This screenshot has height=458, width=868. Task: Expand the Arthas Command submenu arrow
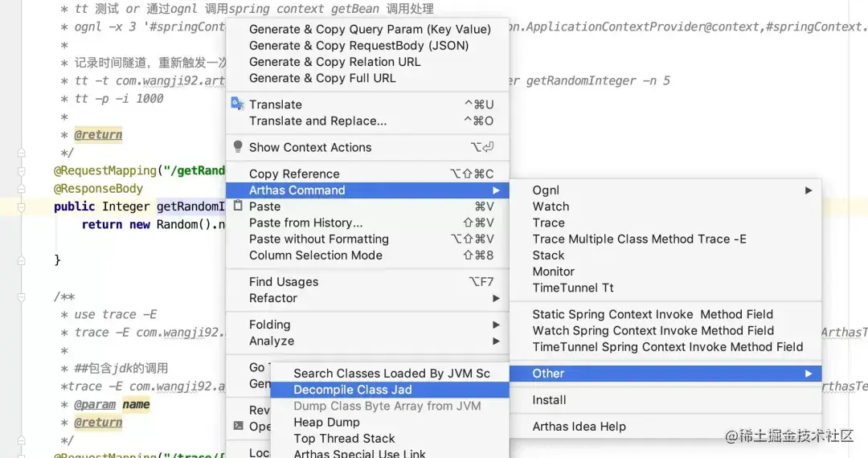click(x=496, y=190)
